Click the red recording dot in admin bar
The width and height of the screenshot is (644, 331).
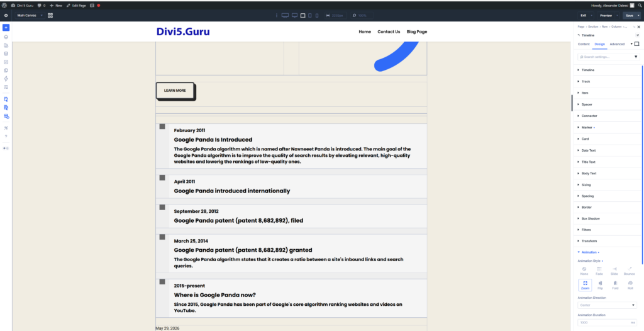point(99,5)
